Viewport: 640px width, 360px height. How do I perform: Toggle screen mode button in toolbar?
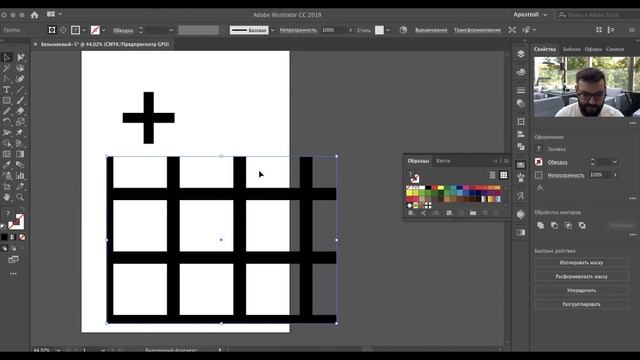13,259
